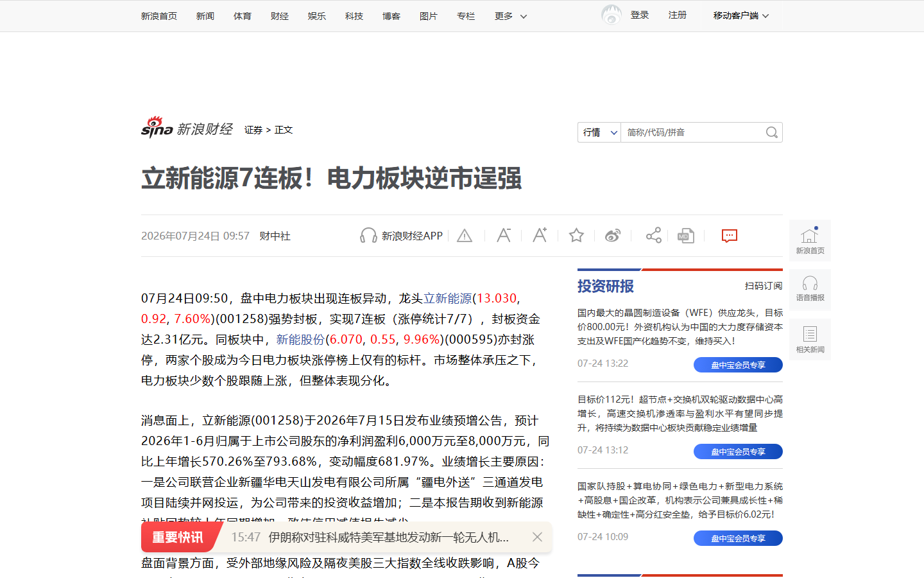924x578 pixels.
Task: Open 科技 in top navigation
Action: tap(354, 16)
